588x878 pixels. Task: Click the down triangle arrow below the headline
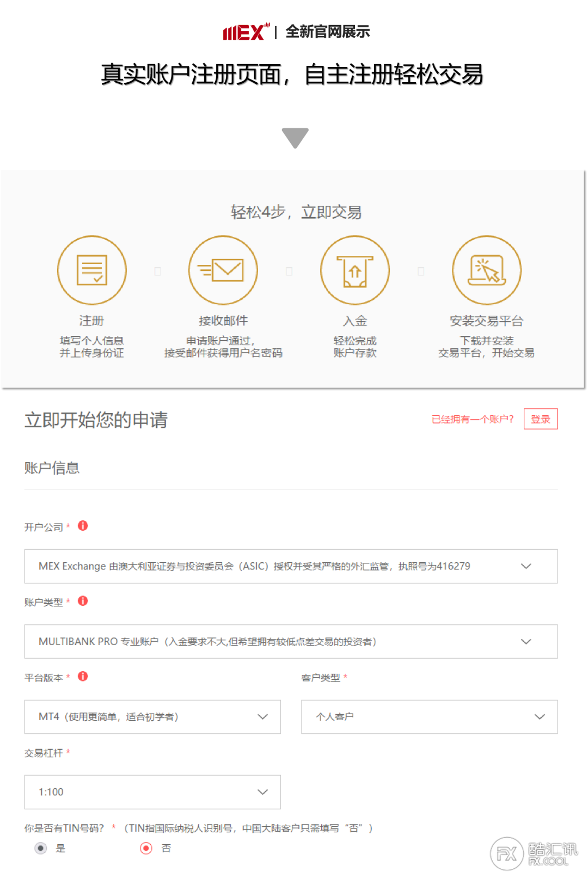pos(295,138)
